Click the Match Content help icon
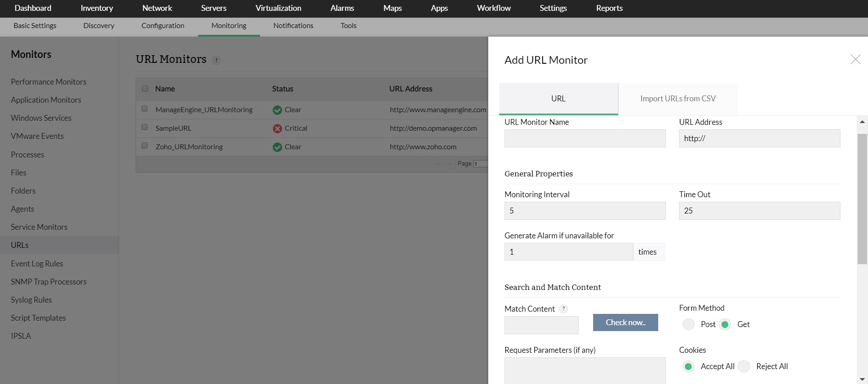Screen dimensions: 868x384 pos(563,309)
